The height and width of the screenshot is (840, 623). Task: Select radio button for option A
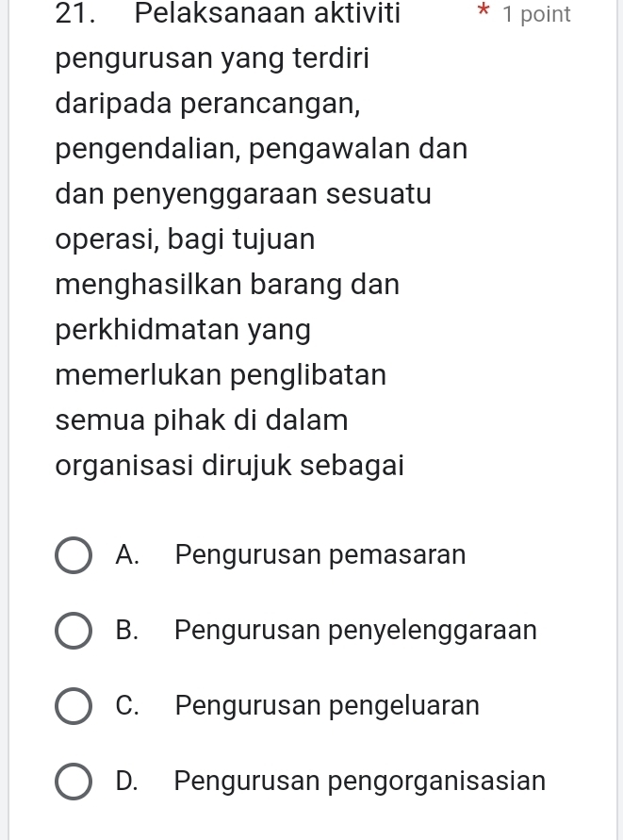[x=74, y=555]
